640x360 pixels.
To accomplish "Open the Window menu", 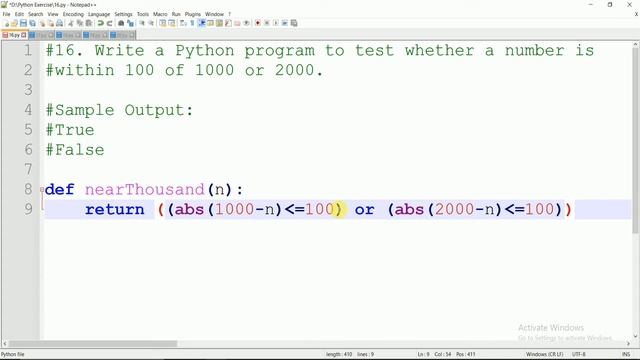I will [x=214, y=14].
